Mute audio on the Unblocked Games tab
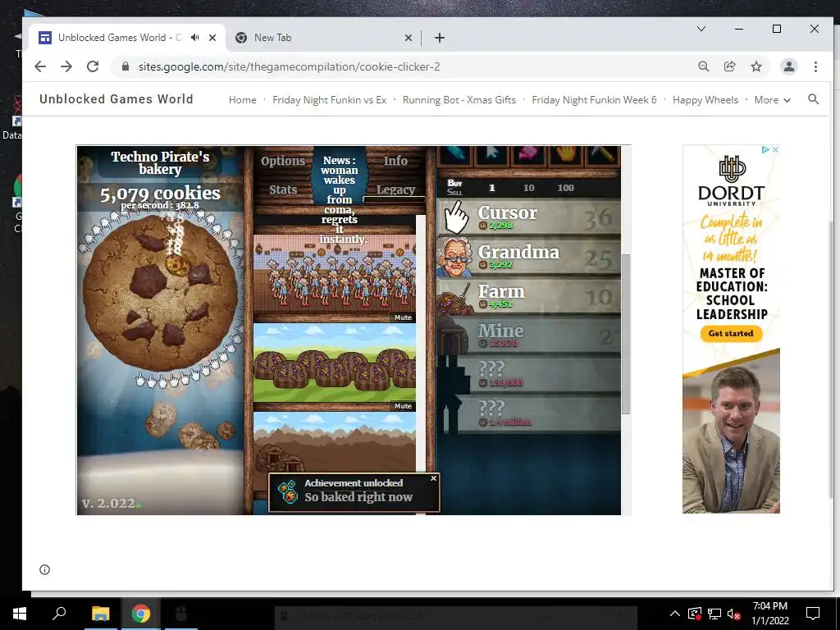840x630 pixels. pos(195,38)
